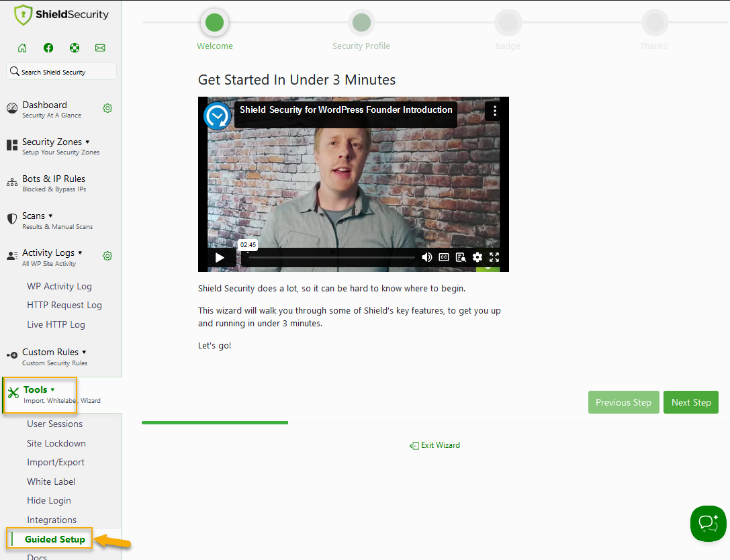Open White Label settings

point(51,482)
